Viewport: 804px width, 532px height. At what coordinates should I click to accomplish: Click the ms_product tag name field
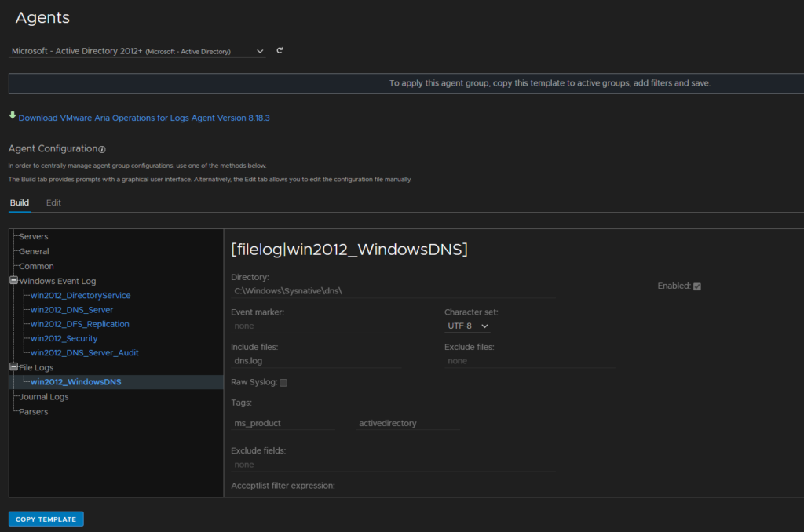click(x=283, y=424)
